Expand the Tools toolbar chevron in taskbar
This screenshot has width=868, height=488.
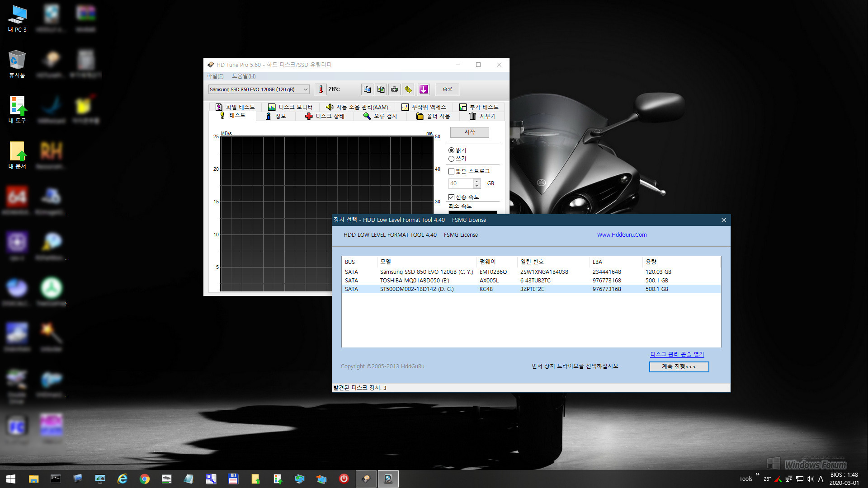757,474
